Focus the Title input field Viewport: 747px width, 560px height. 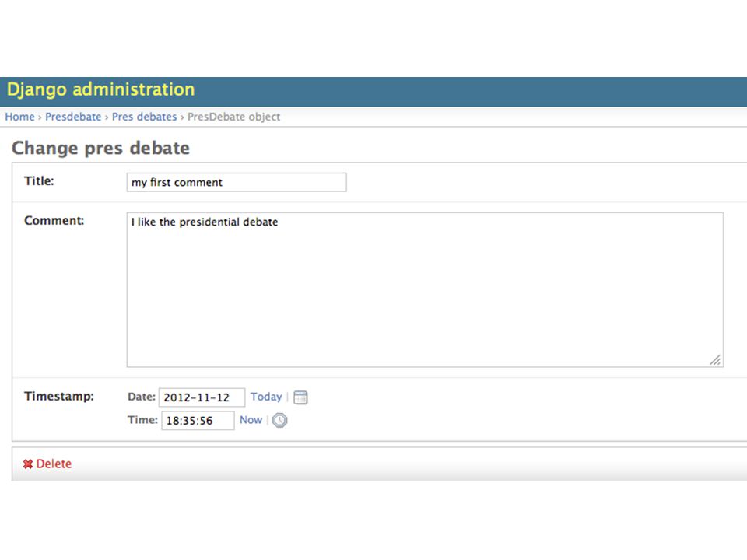coord(237,182)
